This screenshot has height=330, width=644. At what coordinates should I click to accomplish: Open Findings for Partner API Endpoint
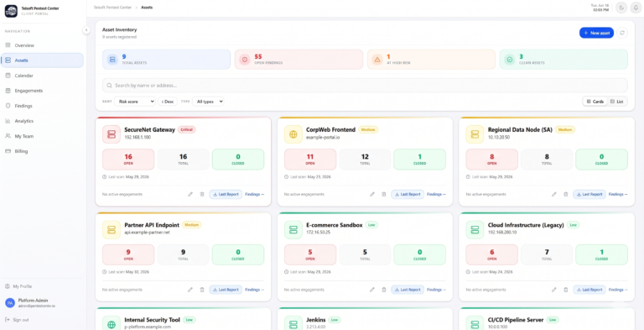pyautogui.click(x=255, y=290)
